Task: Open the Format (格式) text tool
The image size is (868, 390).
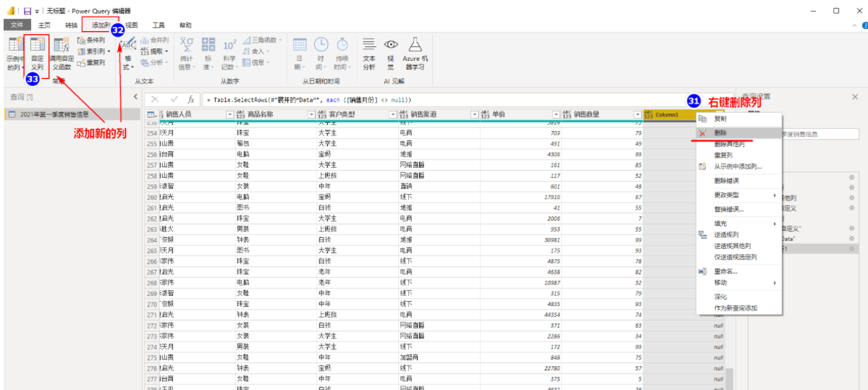Action: (x=128, y=54)
